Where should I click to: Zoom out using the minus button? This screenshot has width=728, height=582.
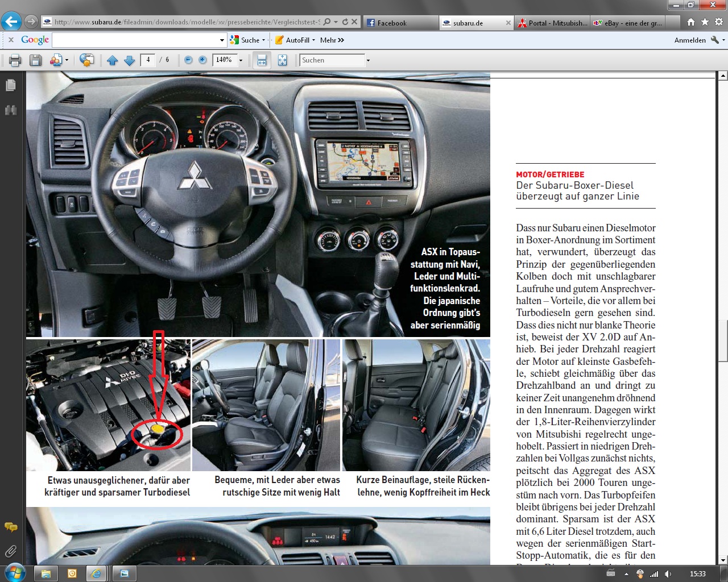(x=188, y=60)
